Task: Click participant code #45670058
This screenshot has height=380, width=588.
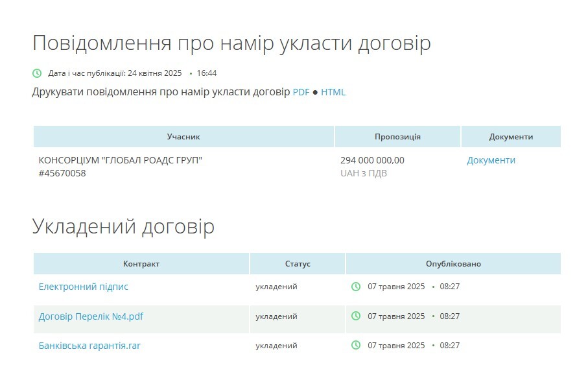Action: [x=62, y=173]
